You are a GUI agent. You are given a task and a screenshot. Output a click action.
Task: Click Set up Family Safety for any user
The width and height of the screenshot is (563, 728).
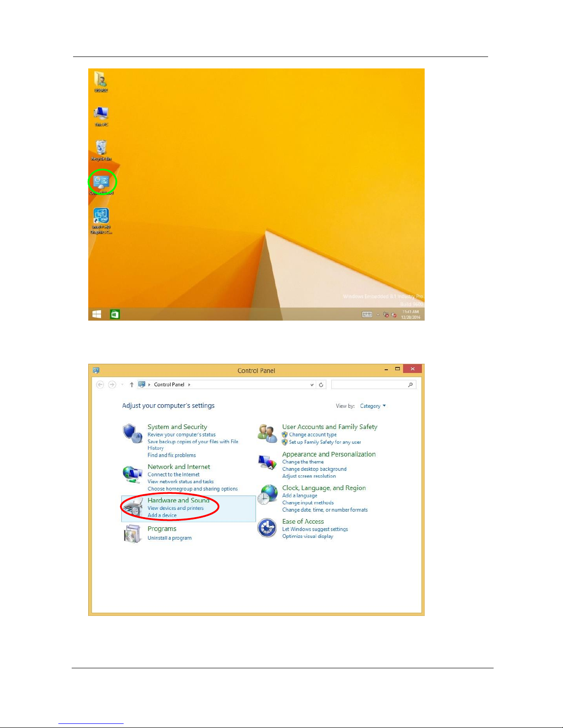coord(325,442)
